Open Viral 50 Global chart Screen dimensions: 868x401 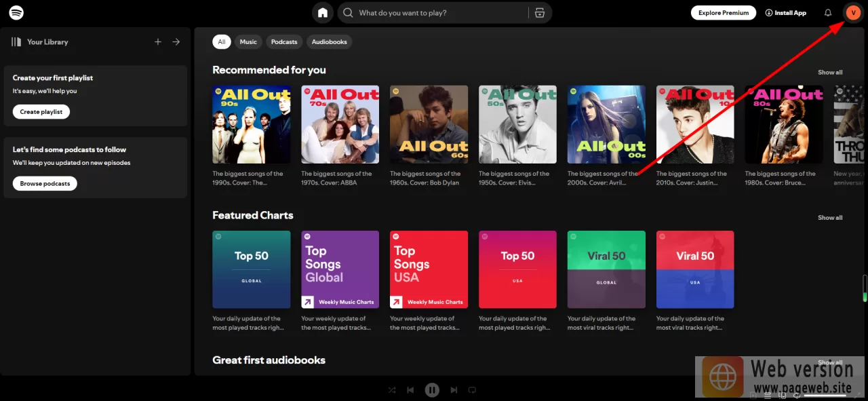click(606, 270)
